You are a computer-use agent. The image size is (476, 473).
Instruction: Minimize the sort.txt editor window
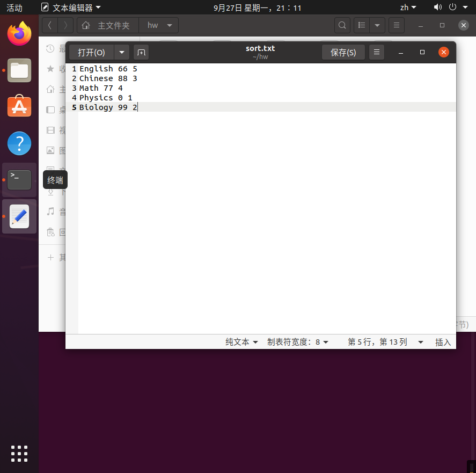click(401, 52)
